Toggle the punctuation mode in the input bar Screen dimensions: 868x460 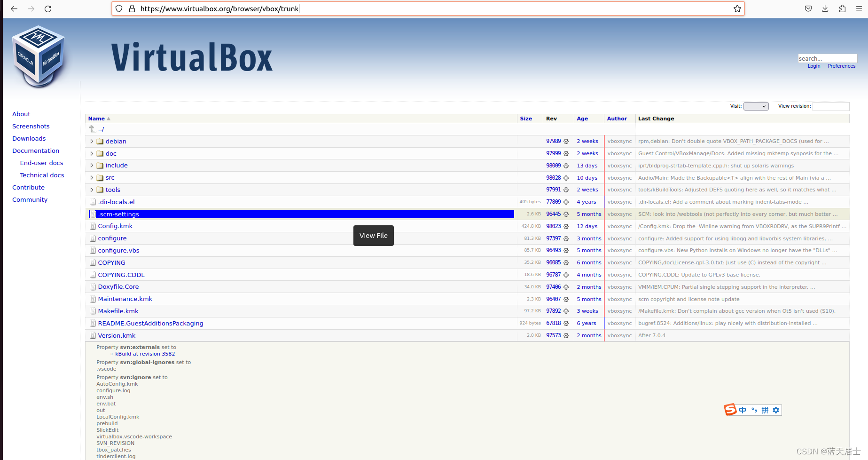tap(754, 410)
